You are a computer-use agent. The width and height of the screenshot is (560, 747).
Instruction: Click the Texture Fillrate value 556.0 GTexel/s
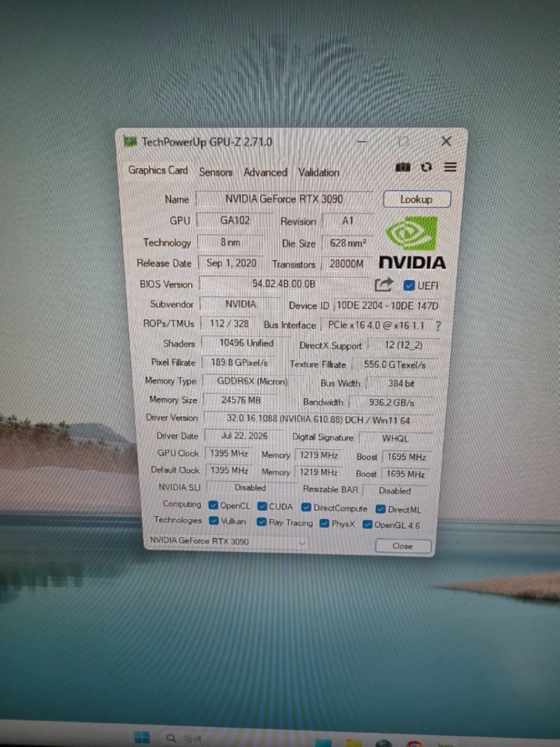(395, 365)
